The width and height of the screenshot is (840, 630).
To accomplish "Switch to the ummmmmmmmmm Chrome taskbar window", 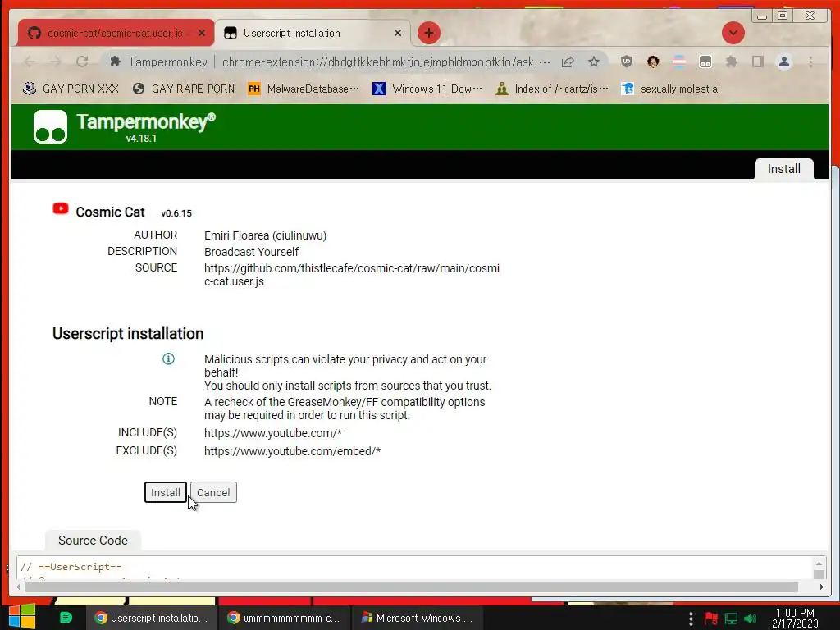I will click(x=284, y=618).
